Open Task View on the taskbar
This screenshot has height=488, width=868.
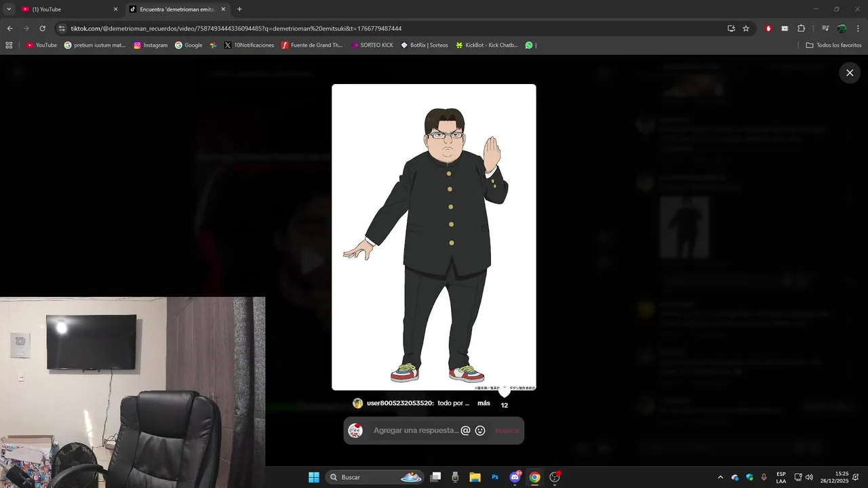436,477
